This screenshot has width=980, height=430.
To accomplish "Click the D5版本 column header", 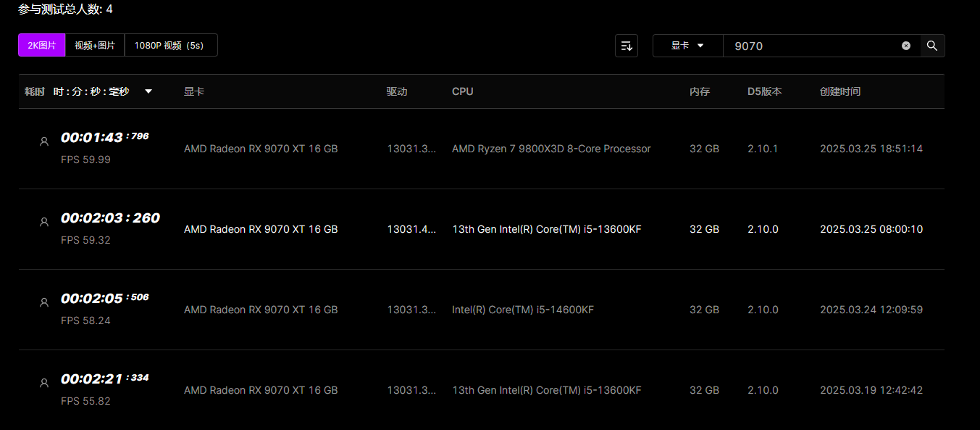I will [765, 91].
